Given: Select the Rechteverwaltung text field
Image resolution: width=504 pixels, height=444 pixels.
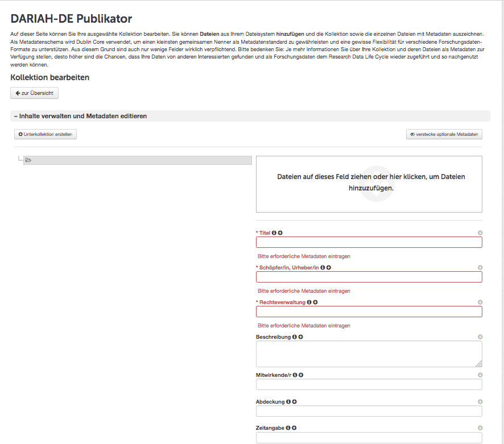Looking at the screenshot, I should point(369,312).
